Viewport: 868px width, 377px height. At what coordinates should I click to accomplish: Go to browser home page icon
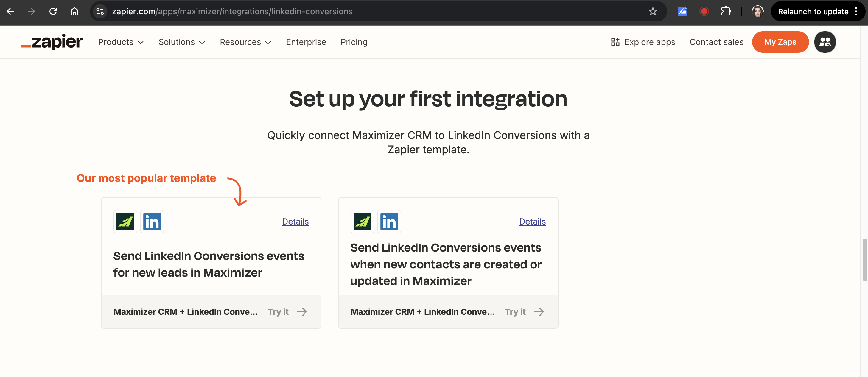[x=74, y=11]
